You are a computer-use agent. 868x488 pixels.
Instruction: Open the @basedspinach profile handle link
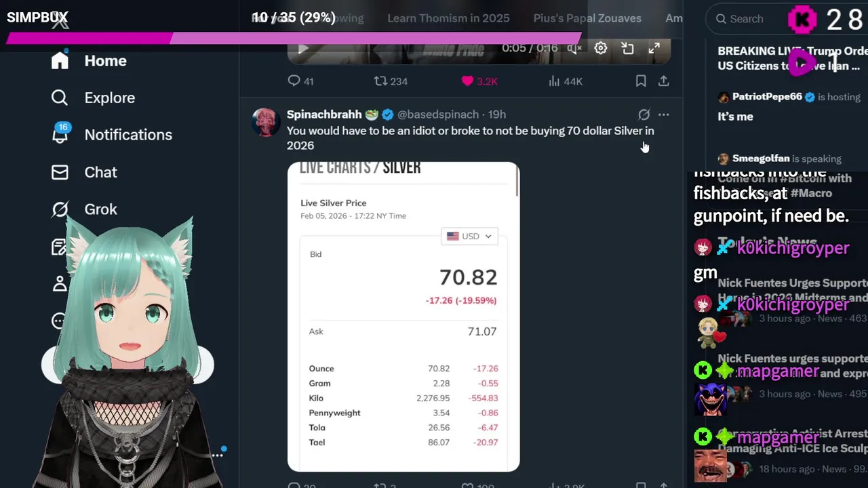click(x=438, y=115)
